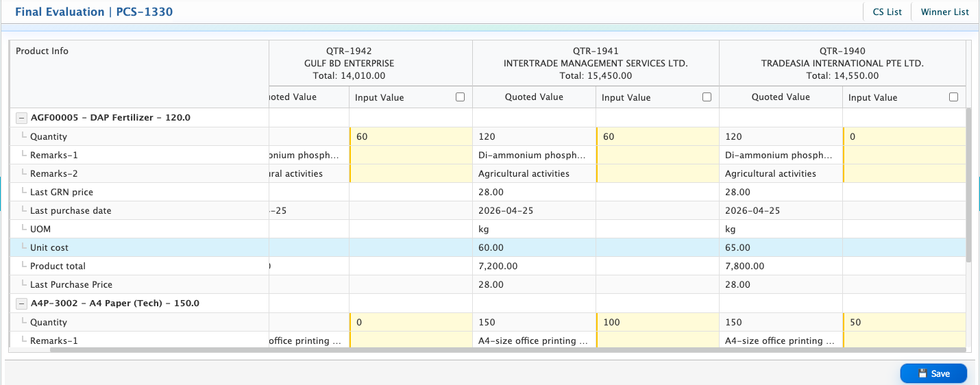
Task: Edit DAP quantity input for Gulf BD Enterprise
Action: (411, 136)
